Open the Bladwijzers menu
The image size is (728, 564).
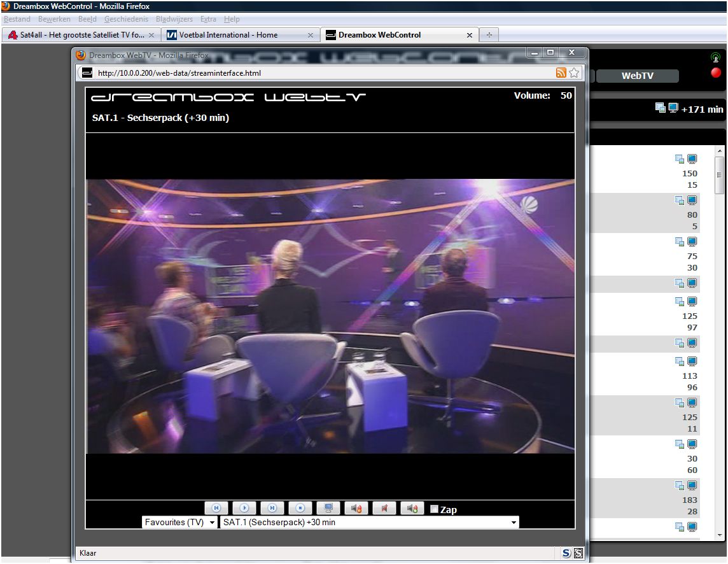coord(174,19)
